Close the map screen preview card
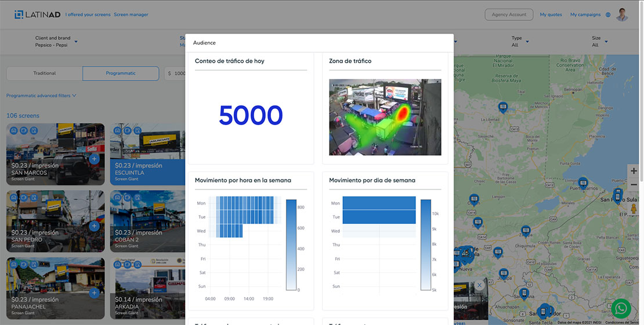This screenshot has width=644, height=325. click(479, 285)
